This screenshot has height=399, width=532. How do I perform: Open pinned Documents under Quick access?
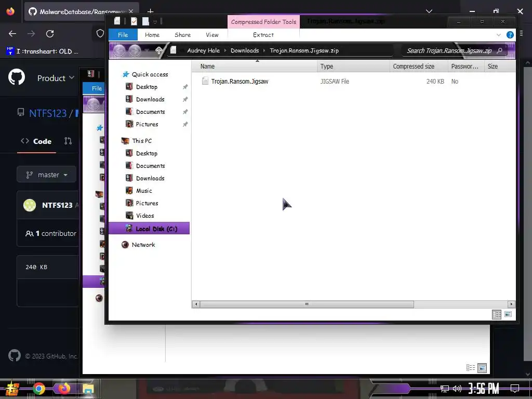(150, 112)
